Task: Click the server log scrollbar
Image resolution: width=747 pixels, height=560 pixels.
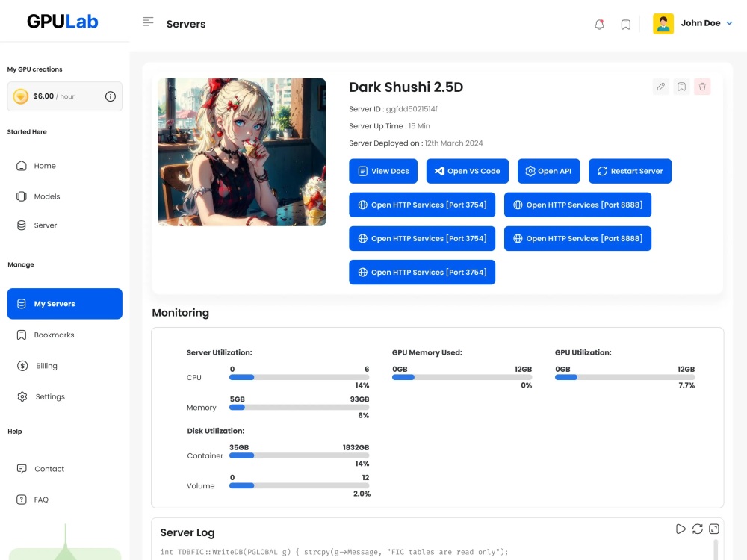Action: 716,550
